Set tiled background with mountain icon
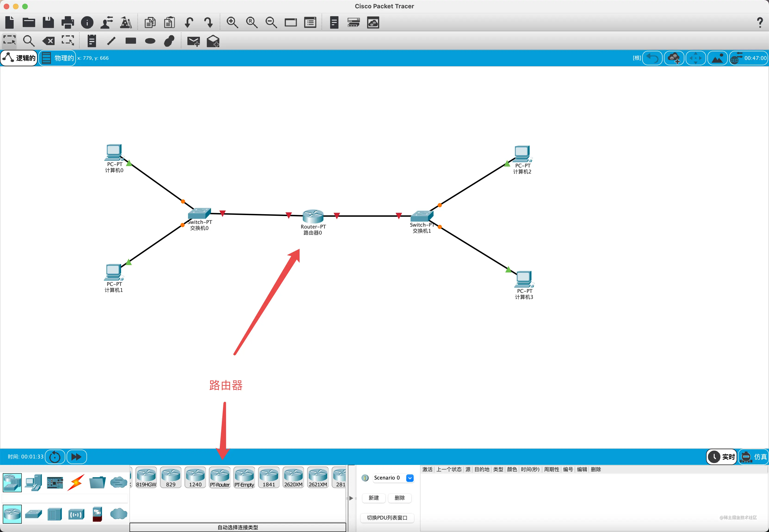 click(x=717, y=58)
